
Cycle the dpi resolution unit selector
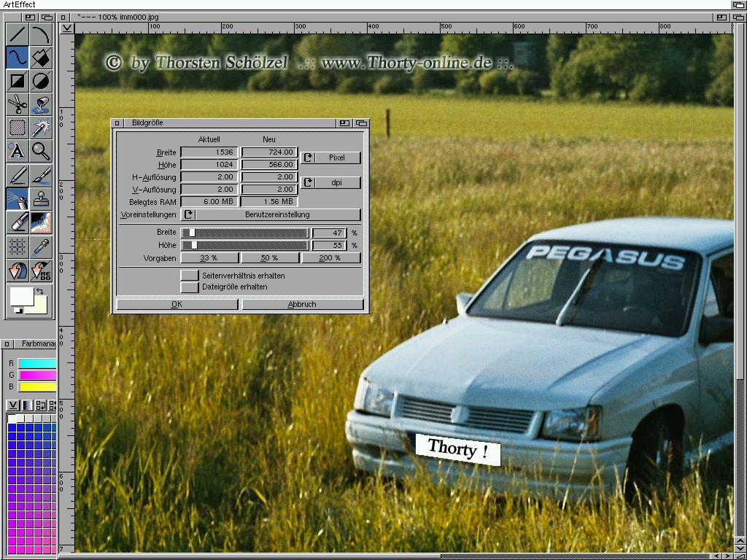[330, 182]
